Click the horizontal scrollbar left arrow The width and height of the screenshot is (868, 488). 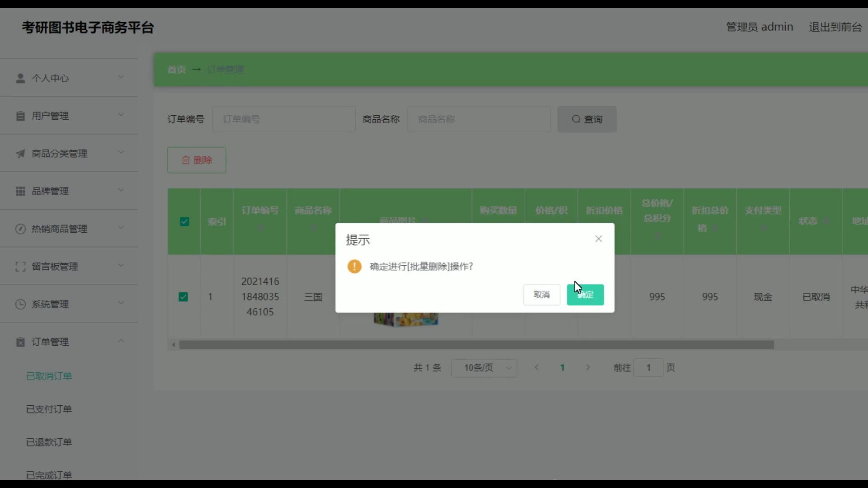[174, 345]
